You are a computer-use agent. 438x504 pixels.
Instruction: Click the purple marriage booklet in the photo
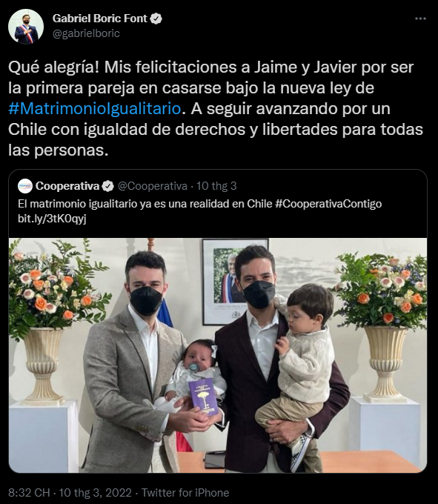click(x=203, y=397)
